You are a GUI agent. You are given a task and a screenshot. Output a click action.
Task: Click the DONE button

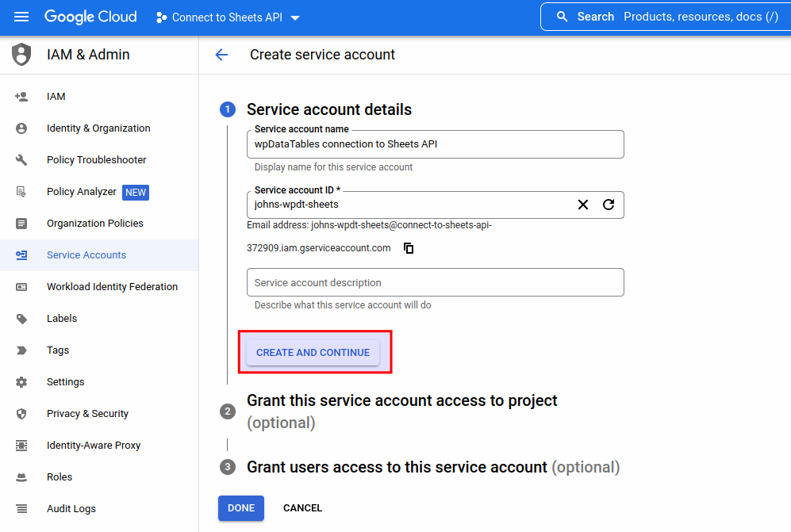click(x=241, y=508)
